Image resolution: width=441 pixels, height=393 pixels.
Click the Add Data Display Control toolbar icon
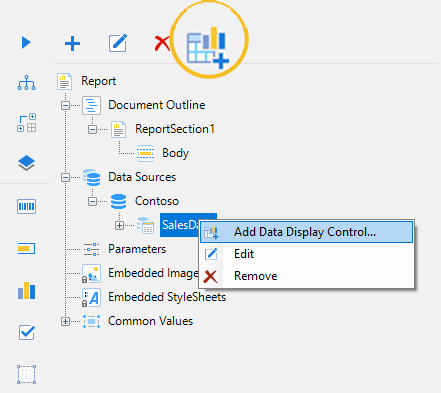[208, 47]
